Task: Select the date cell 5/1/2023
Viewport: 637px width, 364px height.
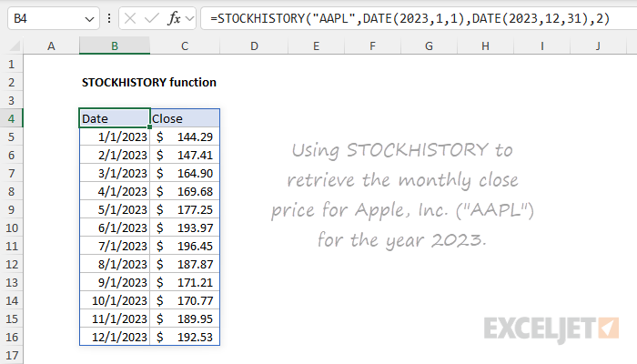Action: coord(115,209)
